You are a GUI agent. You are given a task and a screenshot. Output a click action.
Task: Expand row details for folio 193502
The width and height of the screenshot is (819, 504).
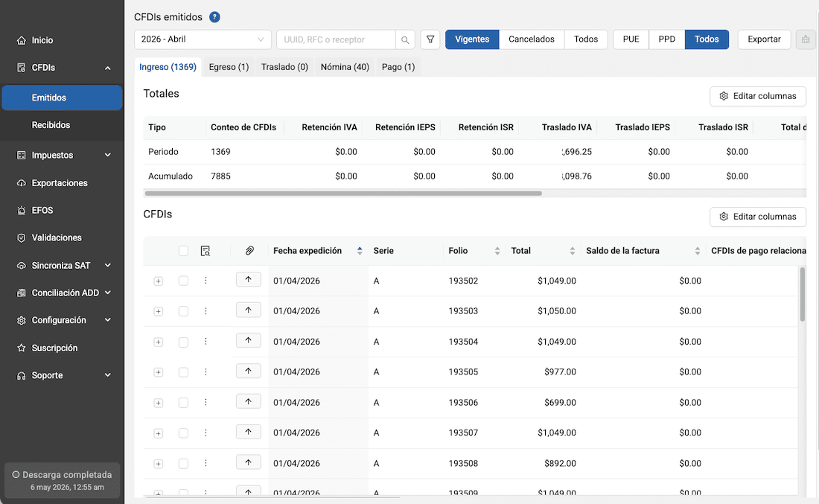coord(159,281)
